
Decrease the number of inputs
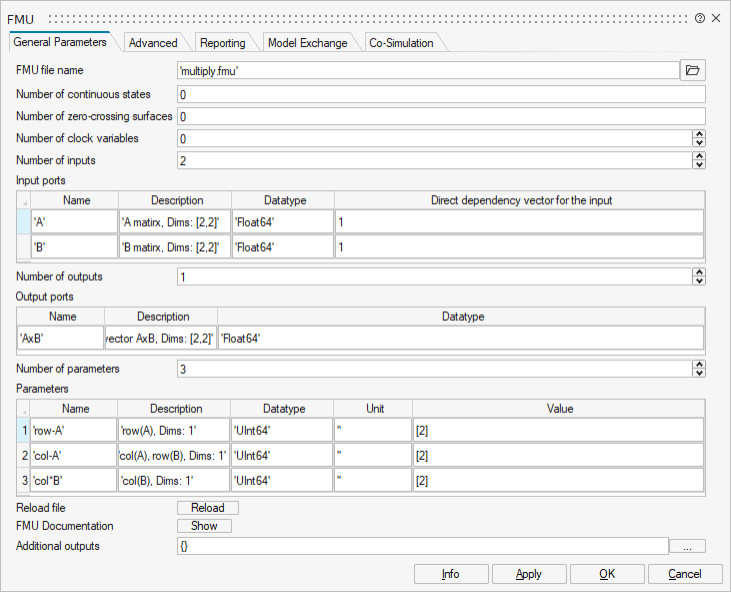699,165
